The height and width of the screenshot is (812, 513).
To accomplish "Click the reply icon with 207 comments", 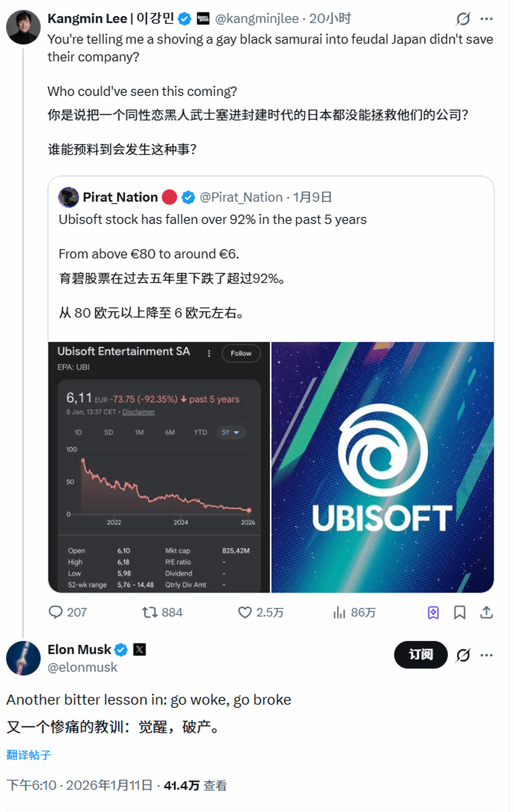I will pyautogui.click(x=55, y=612).
